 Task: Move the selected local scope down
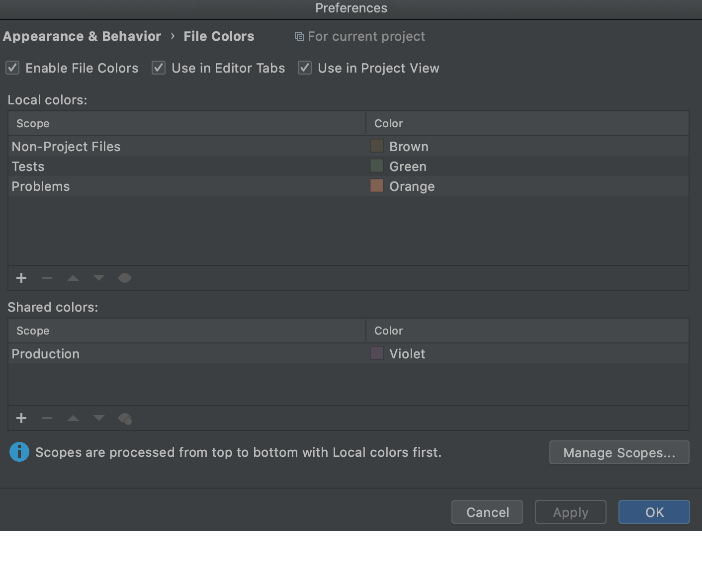(99, 278)
